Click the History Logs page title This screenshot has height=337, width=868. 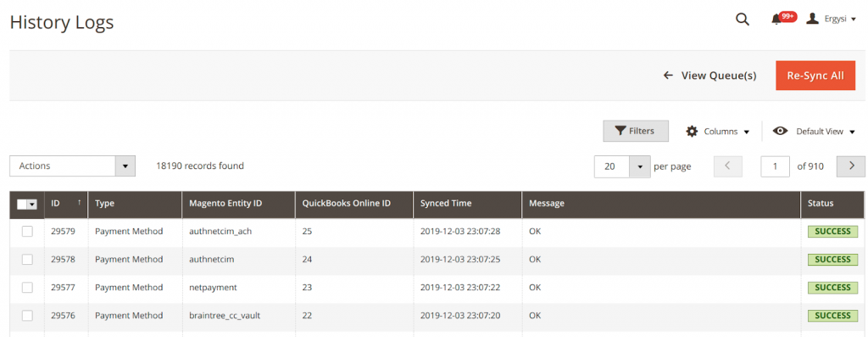tap(62, 22)
